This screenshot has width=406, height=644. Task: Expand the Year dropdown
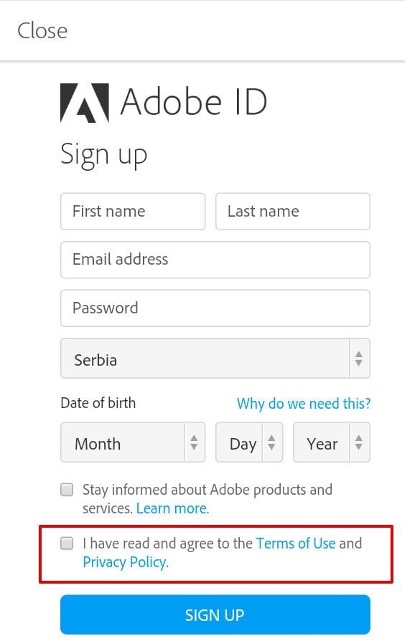pos(331,442)
